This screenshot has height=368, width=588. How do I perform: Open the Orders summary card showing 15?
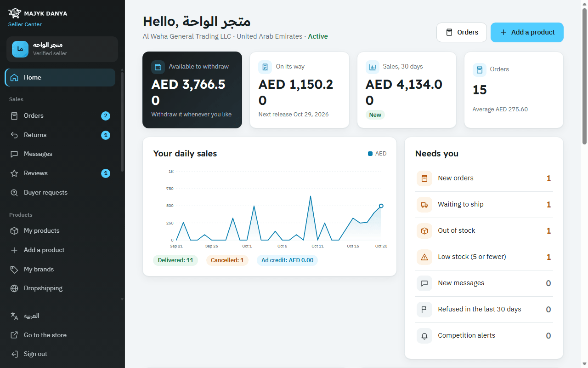pyautogui.click(x=514, y=90)
